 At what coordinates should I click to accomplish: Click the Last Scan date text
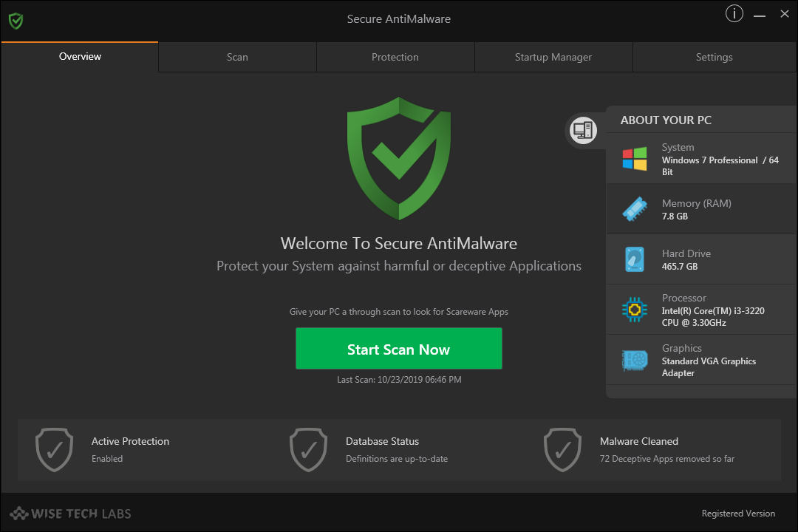click(399, 380)
